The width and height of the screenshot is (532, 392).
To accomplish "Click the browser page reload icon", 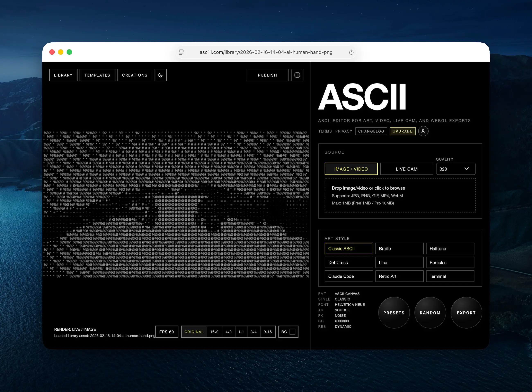I will coord(351,52).
